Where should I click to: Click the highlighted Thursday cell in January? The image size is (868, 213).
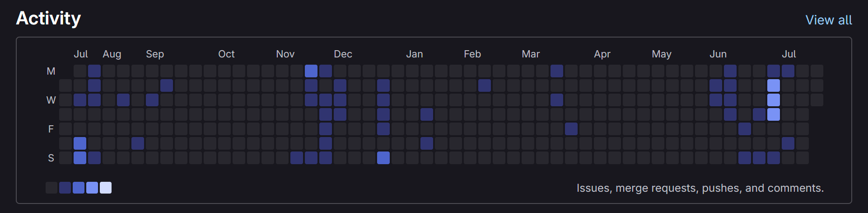tap(427, 114)
